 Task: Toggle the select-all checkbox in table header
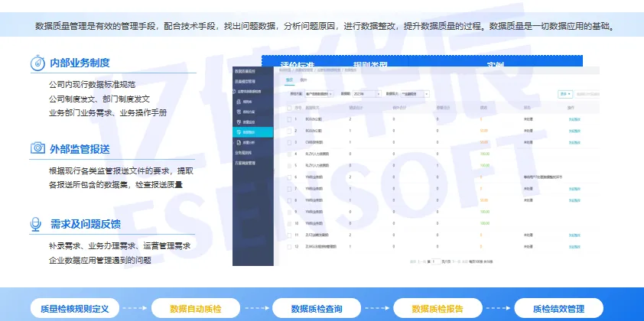pyautogui.click(x=289, y=108)
